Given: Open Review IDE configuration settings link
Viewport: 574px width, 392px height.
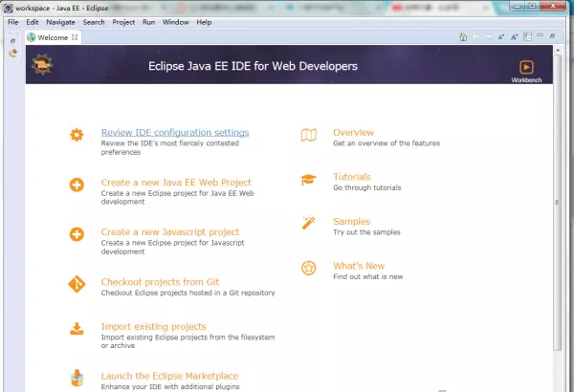Looking at the screenshot, I should (175, 133).
